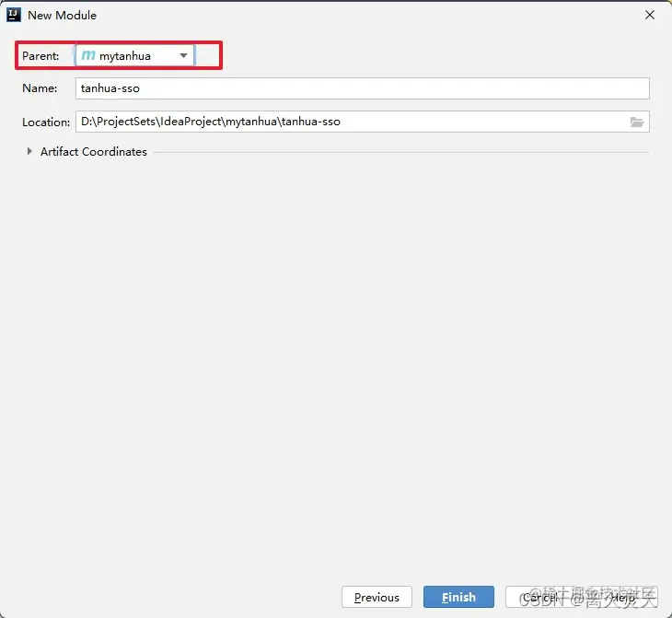Open the folder browse icon in Location
Screen dimensions: 672x618
[x=637, y=122]
